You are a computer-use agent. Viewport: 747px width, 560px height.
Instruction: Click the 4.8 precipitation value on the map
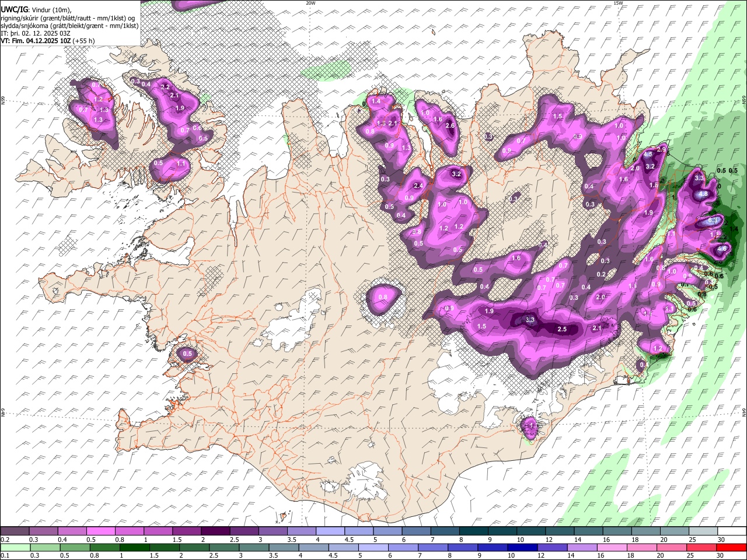(x=703, y=194)
